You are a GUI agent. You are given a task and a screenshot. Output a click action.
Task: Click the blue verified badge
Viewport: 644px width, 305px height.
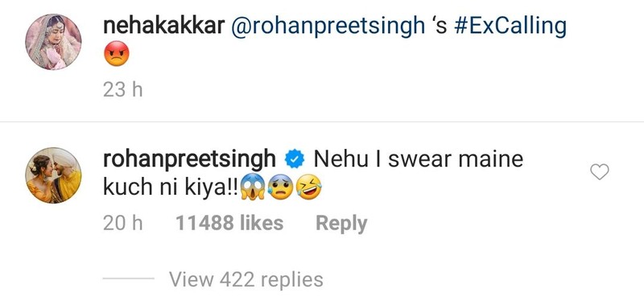295,160
